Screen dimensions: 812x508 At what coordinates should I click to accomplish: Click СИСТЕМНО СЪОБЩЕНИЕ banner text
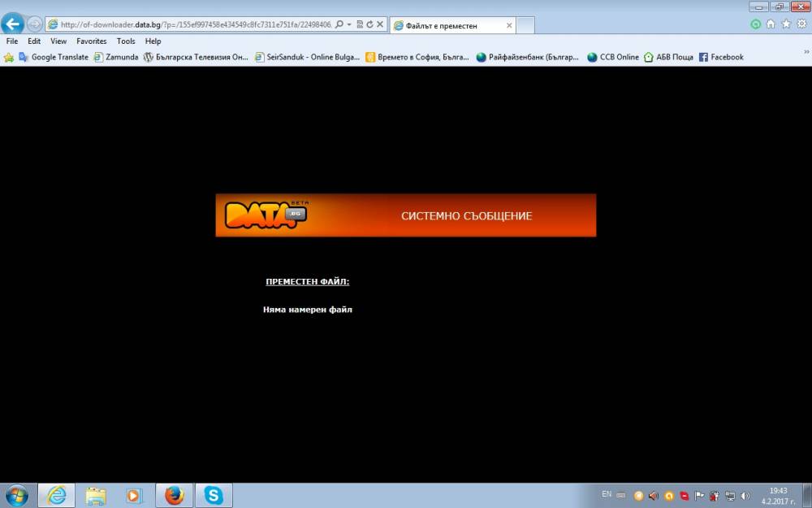pyautogui.click(x=467, y=216)
